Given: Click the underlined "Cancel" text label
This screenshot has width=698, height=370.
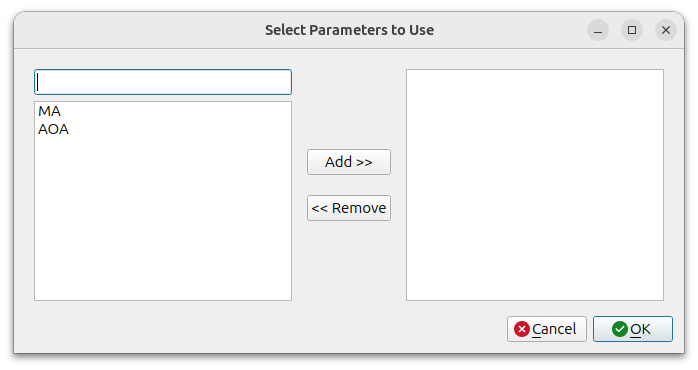Looking at the screenshot, I should click(x=554, y=329).
